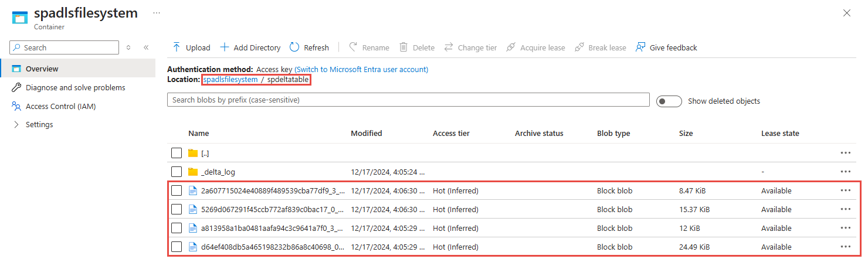
Task: Open ellipsis menu next to container title
Action: click(156, 12)
